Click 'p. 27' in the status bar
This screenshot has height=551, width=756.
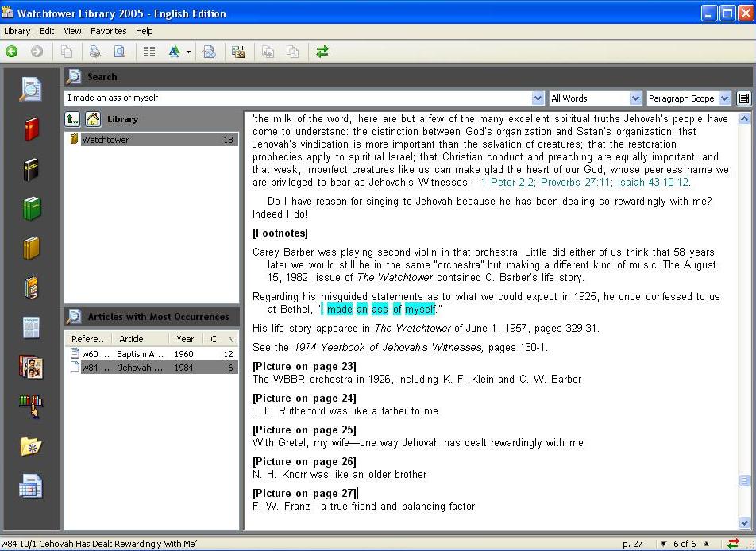(x=632, y=544)
